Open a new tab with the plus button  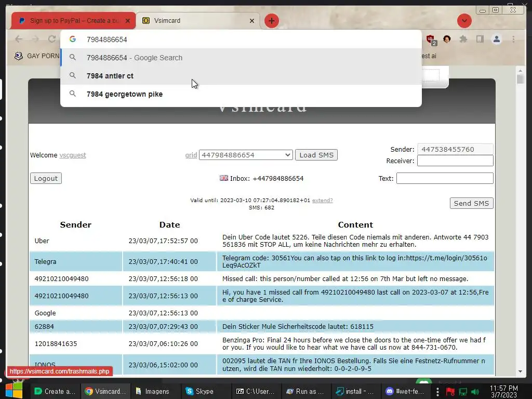coord(271,21)
